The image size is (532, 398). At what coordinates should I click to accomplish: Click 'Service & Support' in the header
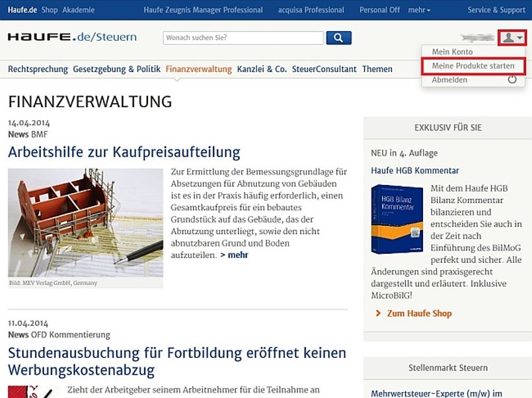(496, 10)
